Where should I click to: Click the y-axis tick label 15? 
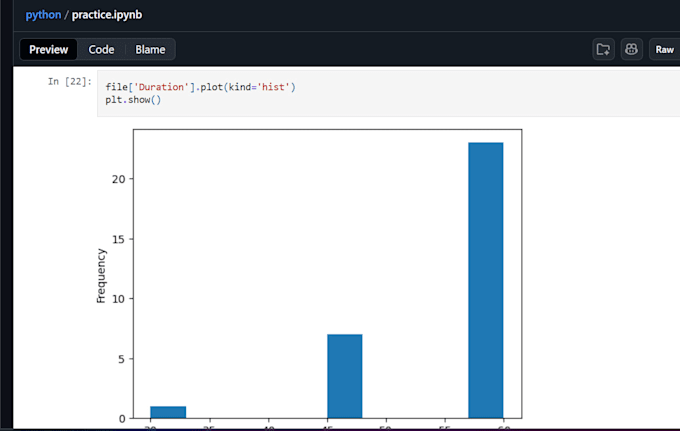pyautogui.click(x=118, y=239)
